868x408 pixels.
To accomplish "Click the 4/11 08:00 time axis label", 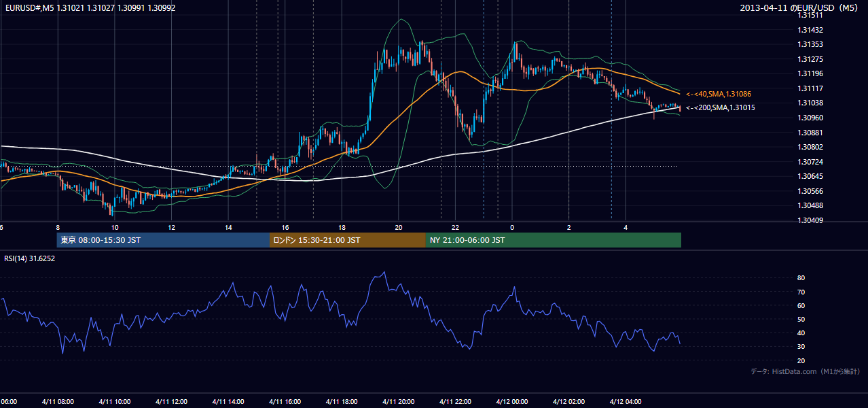I will pyautogui.click(x=58, y=401).
